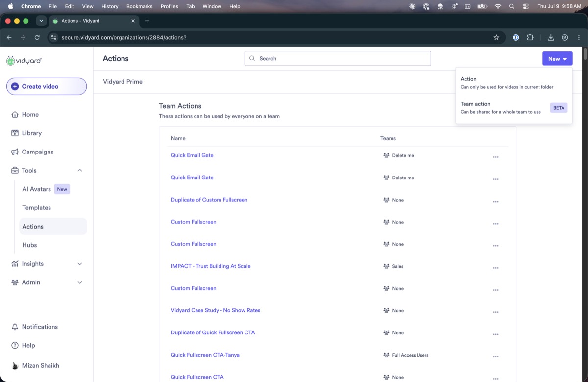Open Templates under Tools
The height and width of the screenshot is (382, 588).
36,208
